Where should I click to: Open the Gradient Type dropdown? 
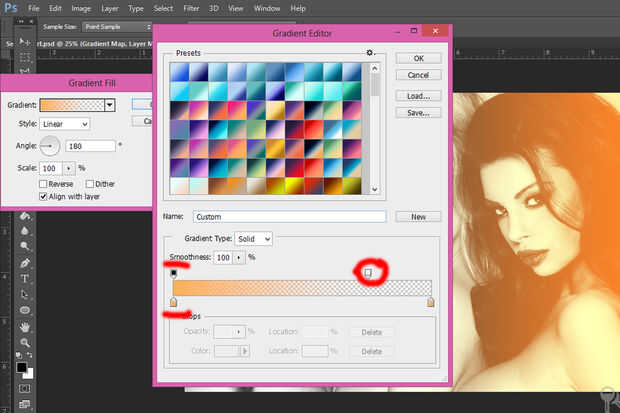tap(253, 239)
